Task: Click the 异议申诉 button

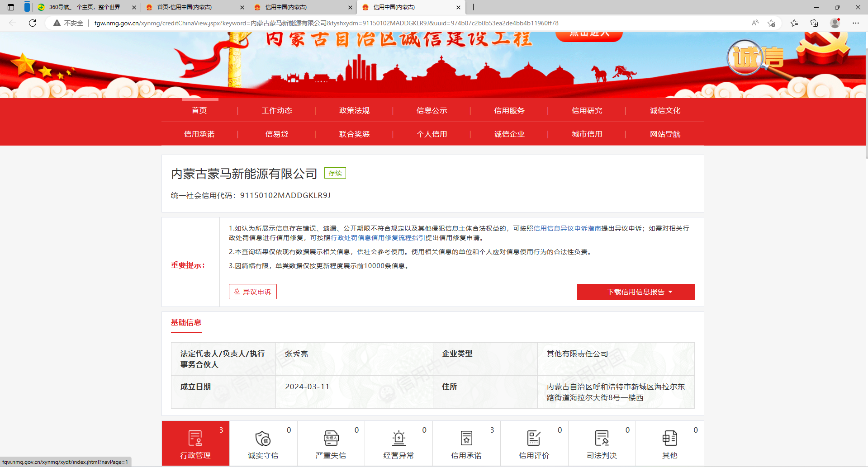Action: 253,292
